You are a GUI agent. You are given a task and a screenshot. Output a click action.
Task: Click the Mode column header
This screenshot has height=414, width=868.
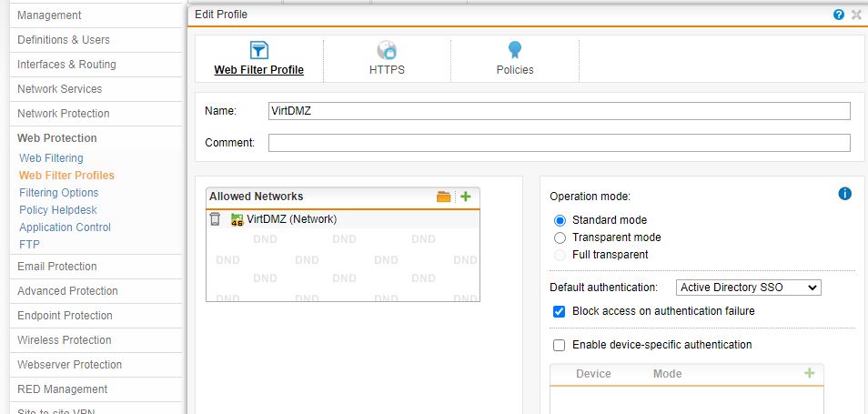(667, 374)
